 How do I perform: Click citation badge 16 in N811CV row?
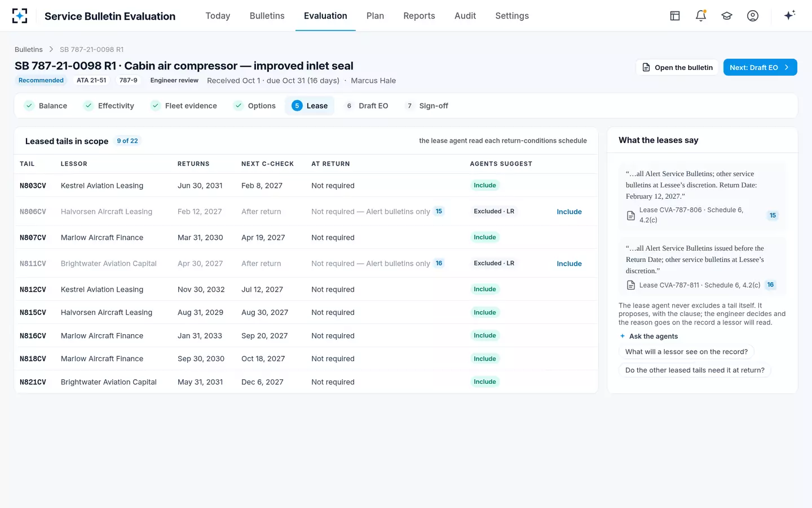439,264
